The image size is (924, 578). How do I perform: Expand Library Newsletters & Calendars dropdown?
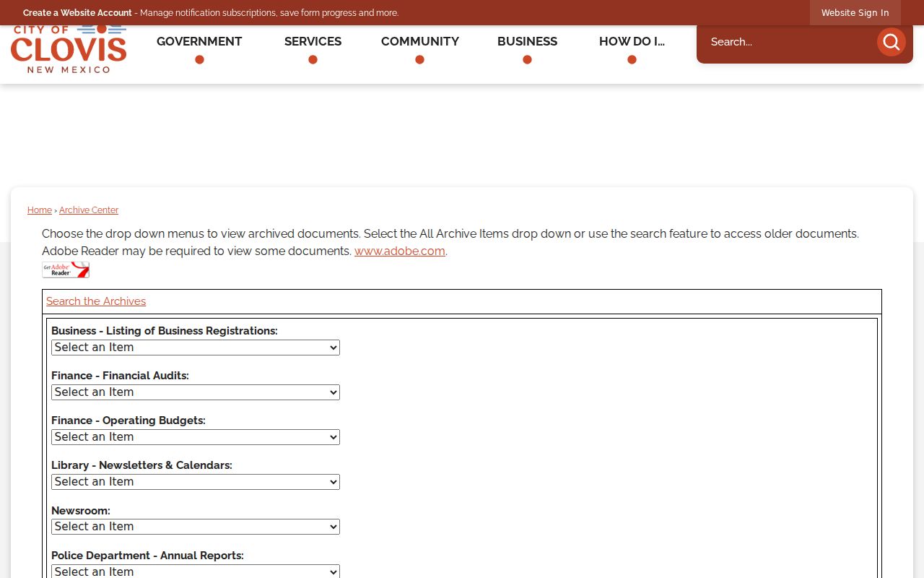click(196, 482)
